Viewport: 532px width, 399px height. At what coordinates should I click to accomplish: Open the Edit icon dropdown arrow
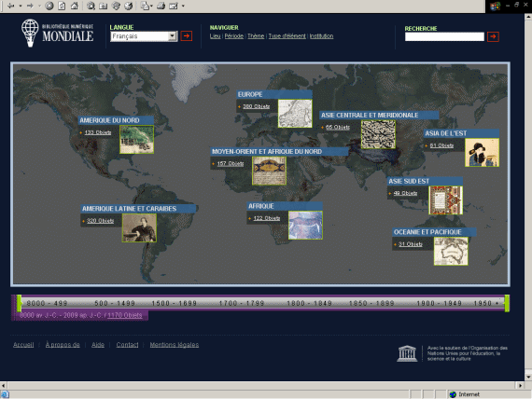point(183,6)
